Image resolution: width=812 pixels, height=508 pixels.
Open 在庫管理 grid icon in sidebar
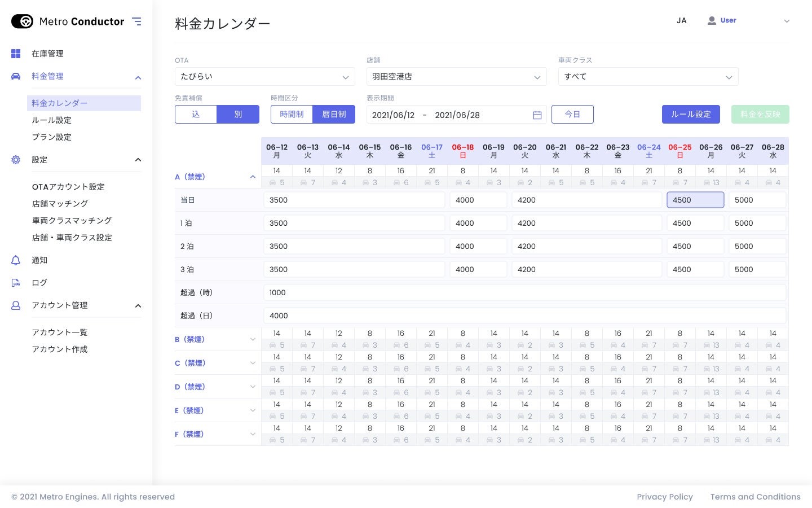click(x=16, y=54)
